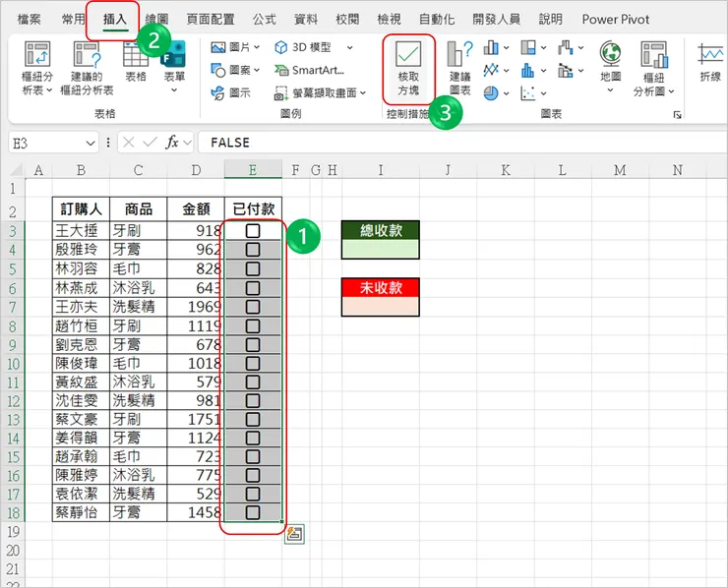Take a Screenshot (螢幕擷取畫面)
Screen dimensions: 728x588
pyautogui.click(x=316, y=93)
